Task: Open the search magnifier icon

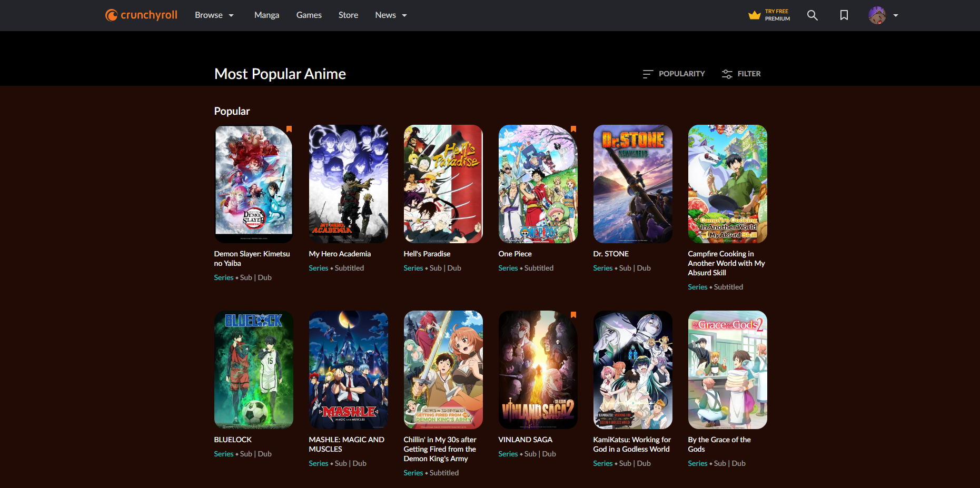Action: 813,15
